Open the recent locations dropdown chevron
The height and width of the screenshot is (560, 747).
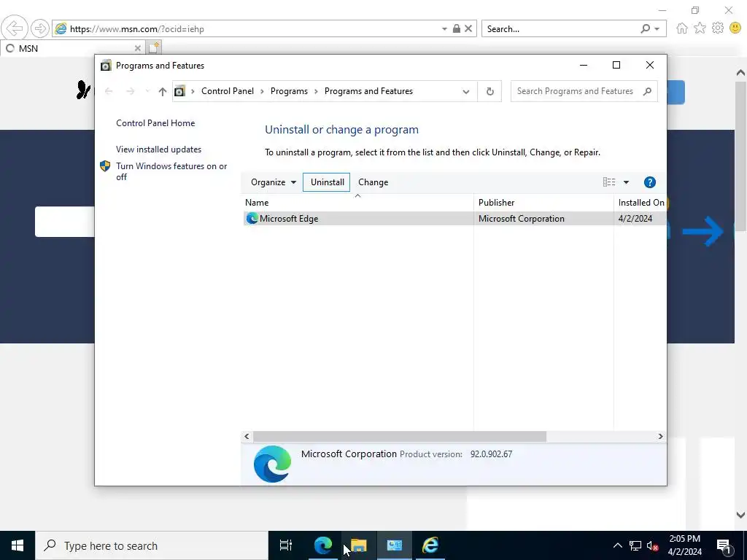point(147,91)
